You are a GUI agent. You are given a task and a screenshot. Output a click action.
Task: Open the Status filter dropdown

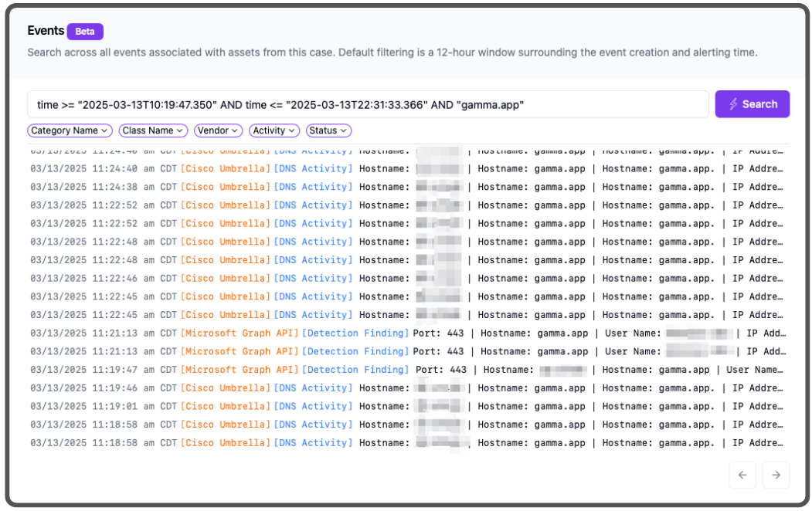(x=328, y=130)
